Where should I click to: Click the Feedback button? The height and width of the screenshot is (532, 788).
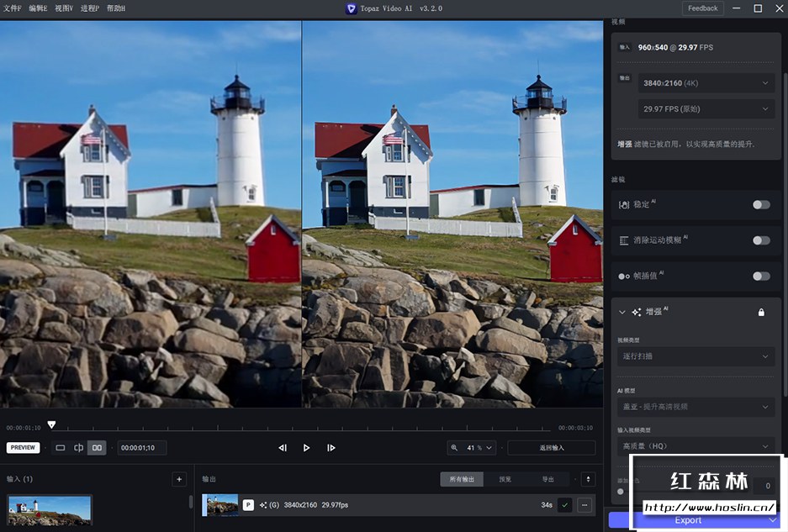pyautogui.click(x=702, y=8)
